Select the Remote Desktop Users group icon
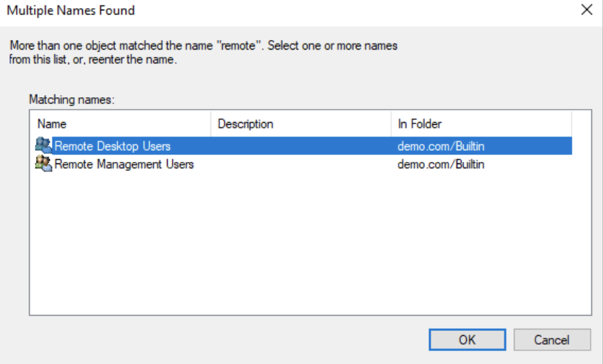This screenshot has width=603, height=364. (x=43, y=145)
